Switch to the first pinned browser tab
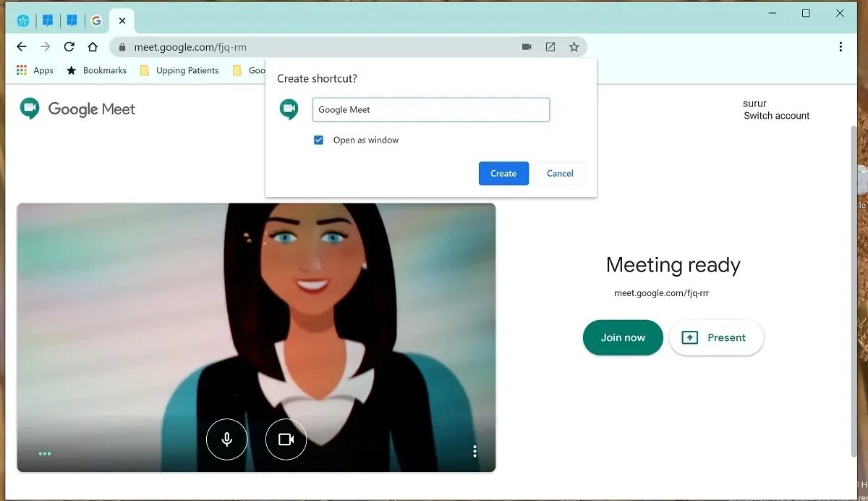The width and height of the screenshot is (868, 501). (x=23, y=21)
